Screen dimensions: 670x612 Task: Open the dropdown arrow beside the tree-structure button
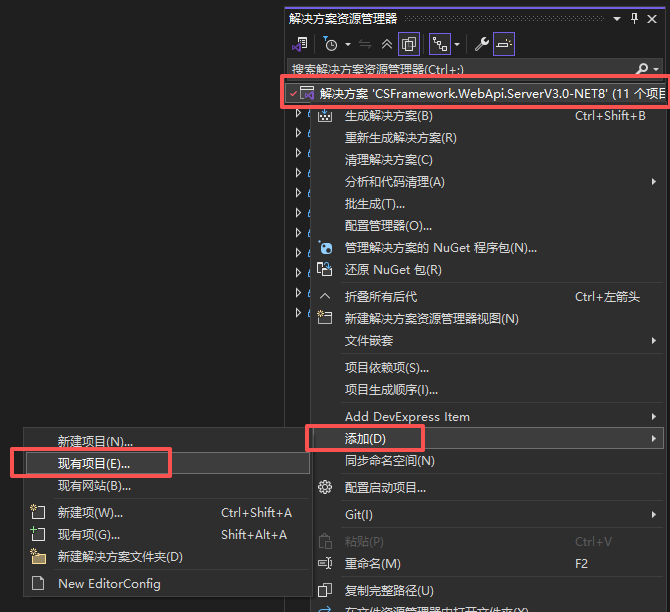click(457, 44)
